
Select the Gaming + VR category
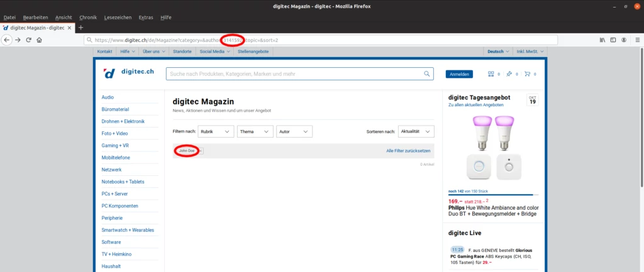(116, 146)
